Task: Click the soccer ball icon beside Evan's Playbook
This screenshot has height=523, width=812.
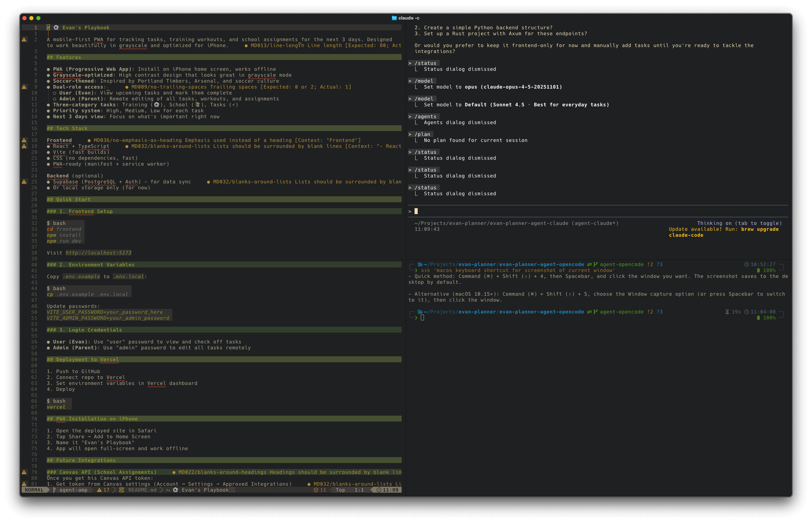Action: (176, 490)
